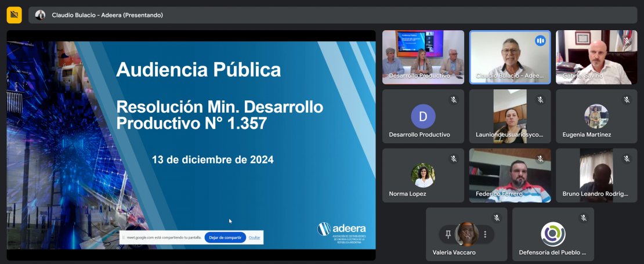Click the yellow presentation-off icon in the top bar
The height and width of the screenshot is (264, 644).
pyautogui.click(x=14, y=15)
